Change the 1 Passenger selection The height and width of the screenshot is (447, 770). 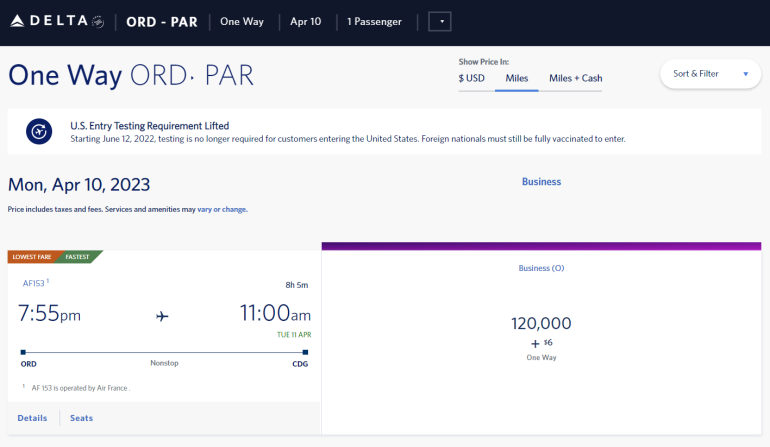(x=374, y=21)
